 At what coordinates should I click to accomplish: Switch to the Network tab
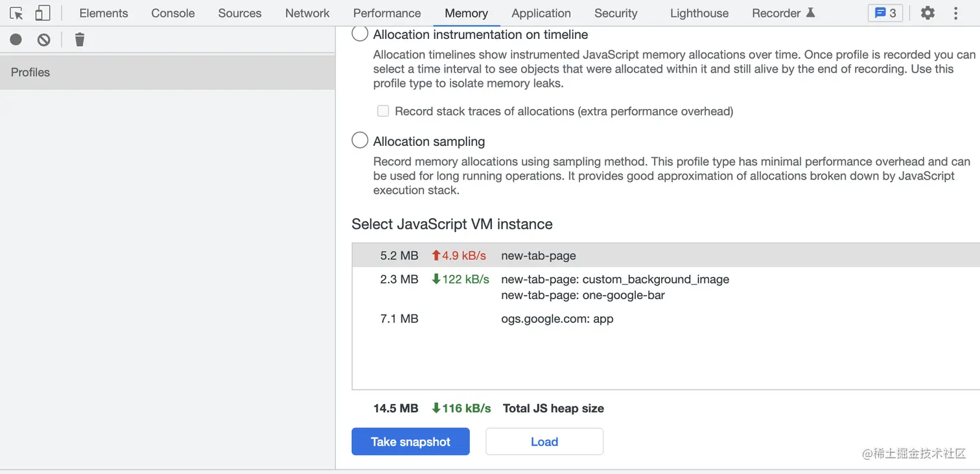pos(307,13)
